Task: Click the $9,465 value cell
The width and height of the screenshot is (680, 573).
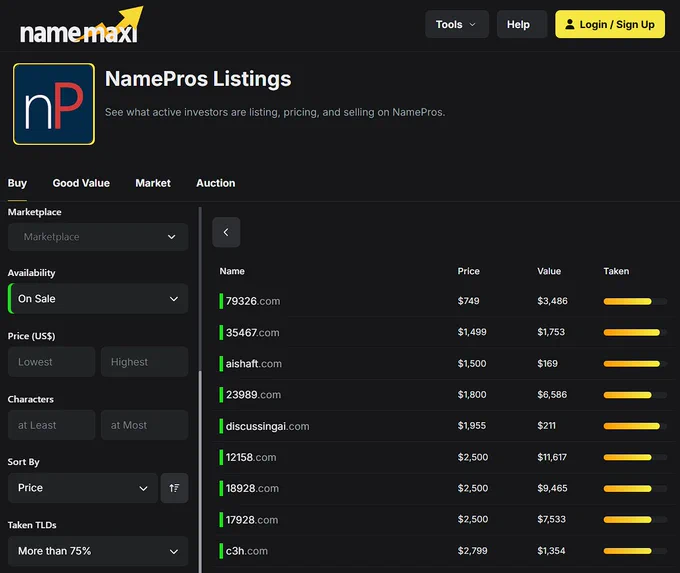Action: tap(552, 488)
